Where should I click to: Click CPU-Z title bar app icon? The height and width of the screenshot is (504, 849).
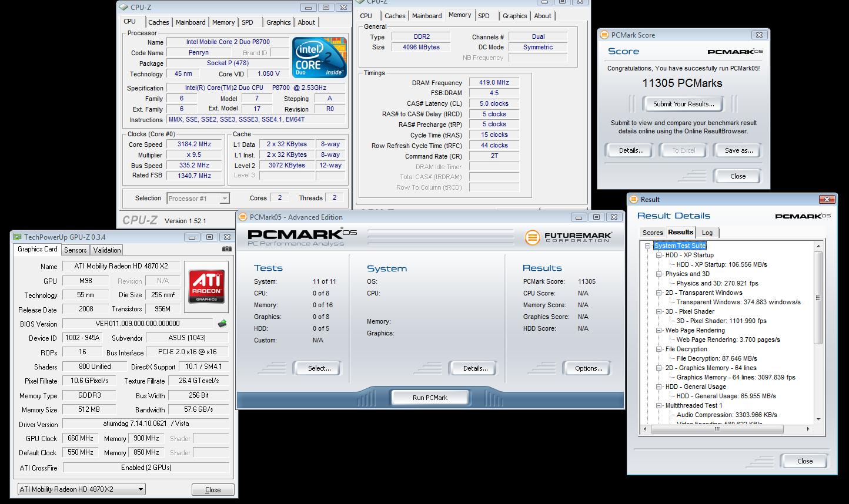pos(123,7)
